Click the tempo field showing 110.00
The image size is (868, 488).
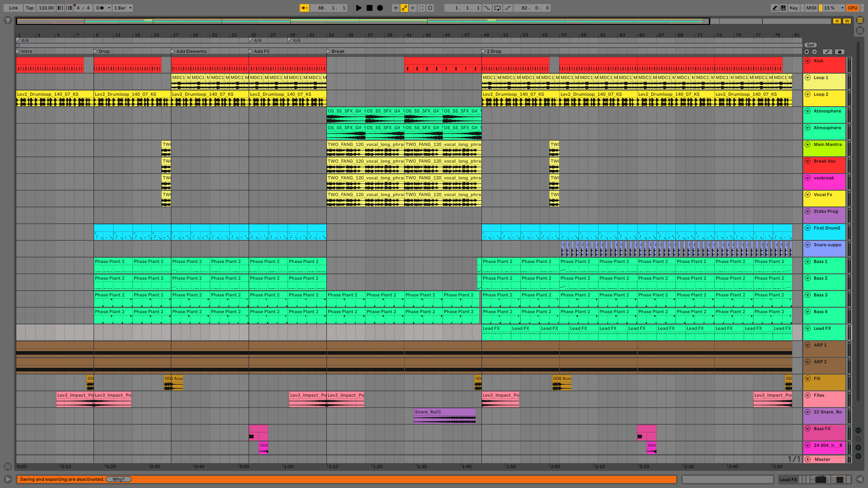(x=46, y=8)
